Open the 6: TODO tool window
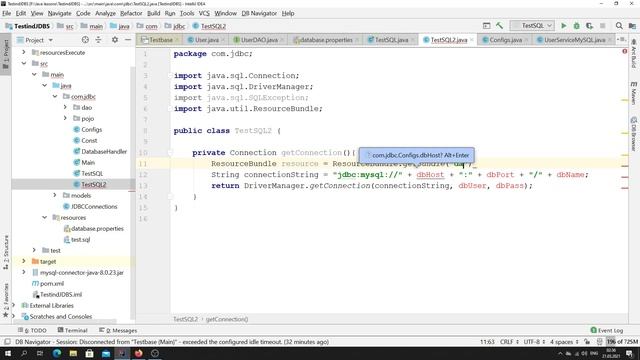640x360 pixels. coord(32,330)
